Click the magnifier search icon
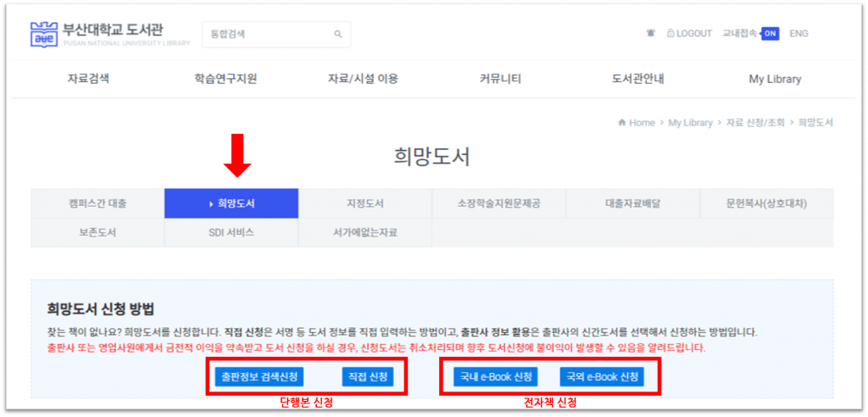The height and width of the screenshot is (417, 868). coord(337,35)
